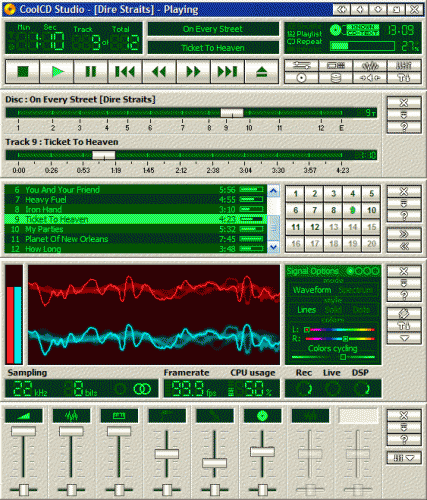
Task: Select track 10 My Parties in playlist
Action: click(135, 229)
